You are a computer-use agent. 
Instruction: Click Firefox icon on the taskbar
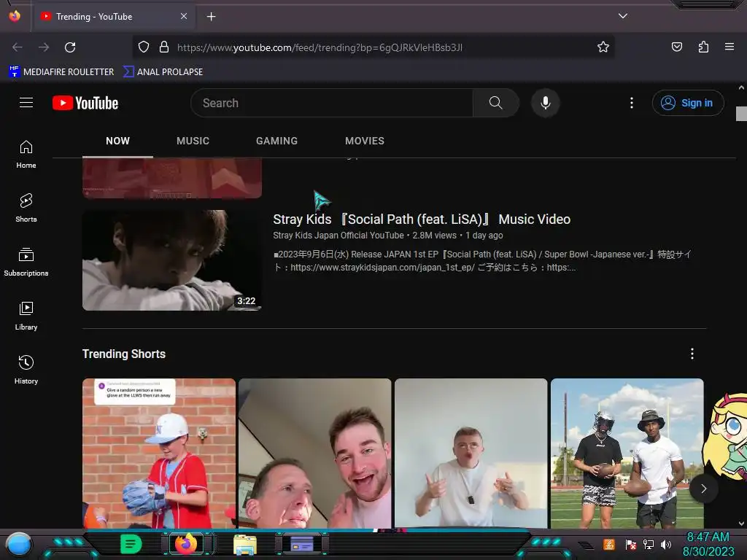coord(186,544)
